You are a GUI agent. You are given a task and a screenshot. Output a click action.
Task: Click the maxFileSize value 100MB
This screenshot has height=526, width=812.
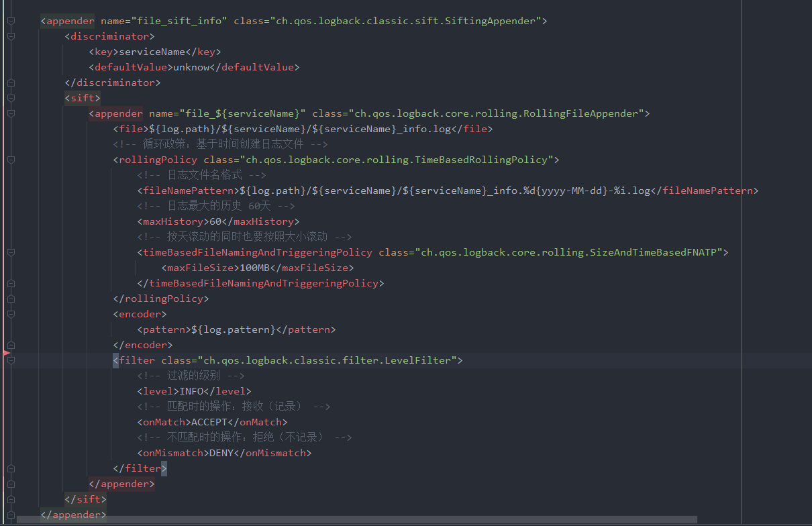[255, 268]
